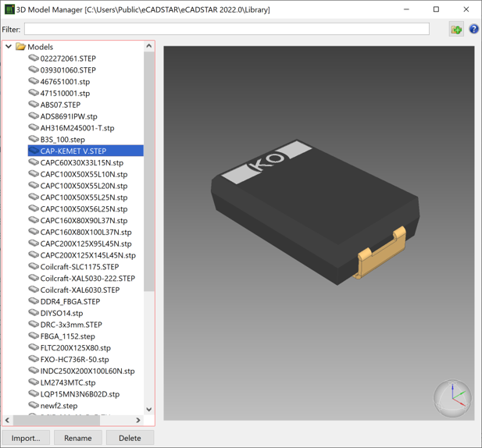
Task: Click the Filter text field
Action: pyautogui.click(x=227, y=29)
